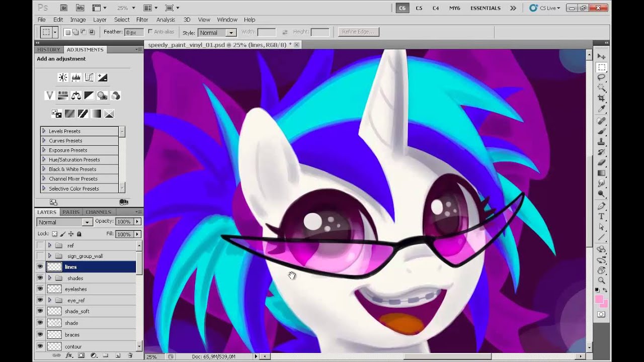Switch to the Paths tab
The image size is (644, 362).
point(71,212)
